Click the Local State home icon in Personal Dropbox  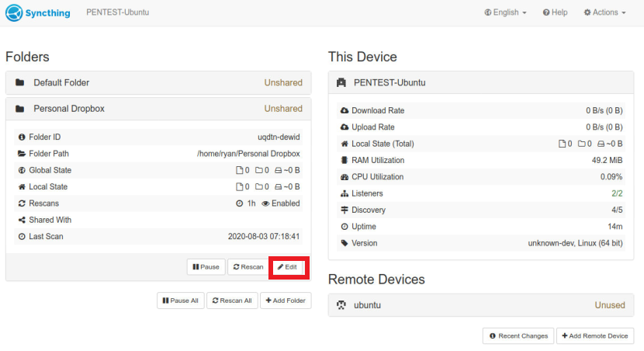(22, 187)
